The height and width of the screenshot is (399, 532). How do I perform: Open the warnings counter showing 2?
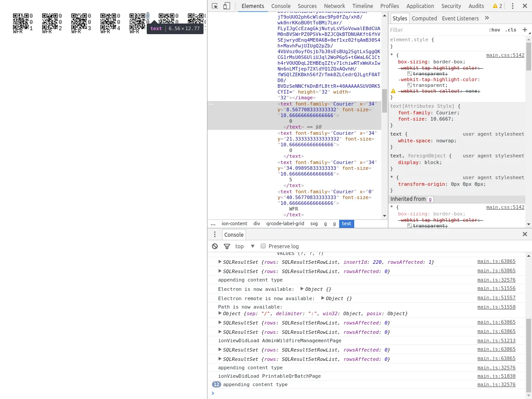tap(497, 6)
